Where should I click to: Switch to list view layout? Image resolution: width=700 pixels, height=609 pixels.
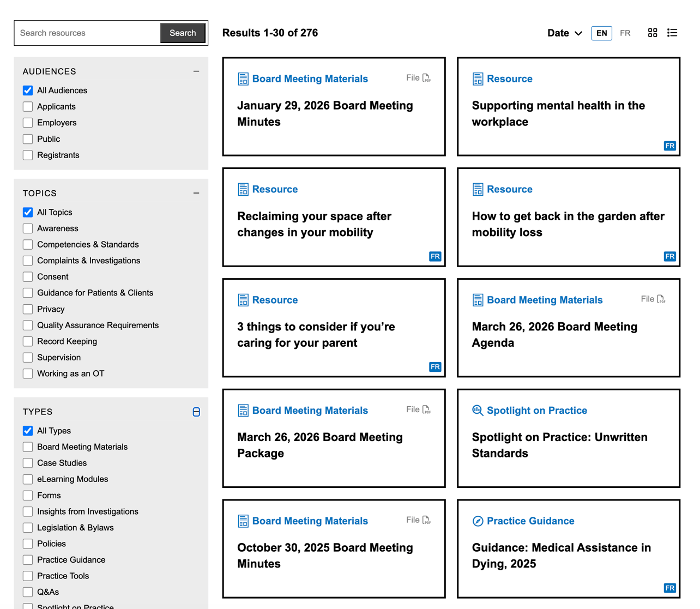pos(672,33)
